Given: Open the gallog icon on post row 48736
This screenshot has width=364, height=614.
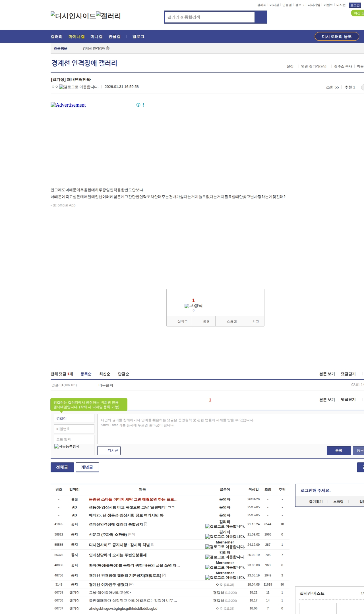Looking at the screenshot, I should 225,578.
